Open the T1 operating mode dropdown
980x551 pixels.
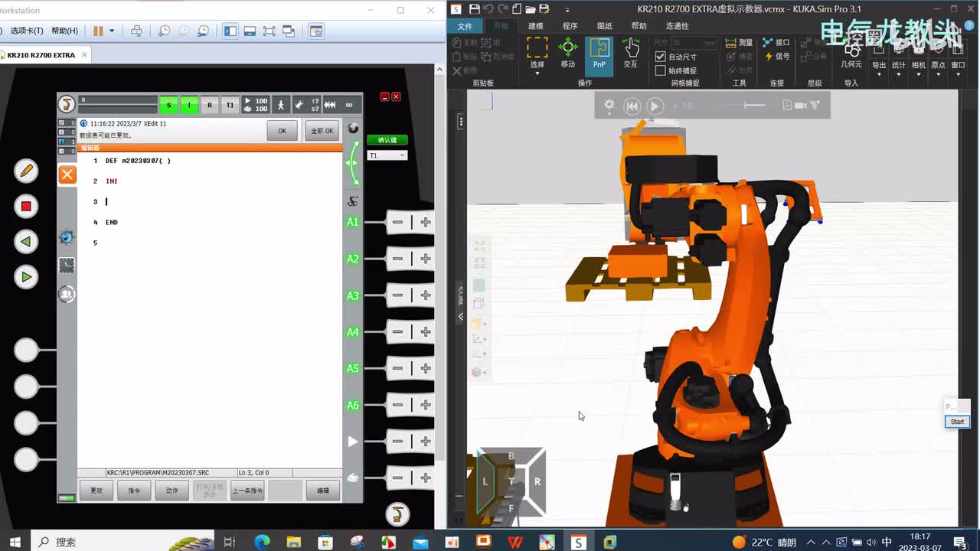coord(387,155)
